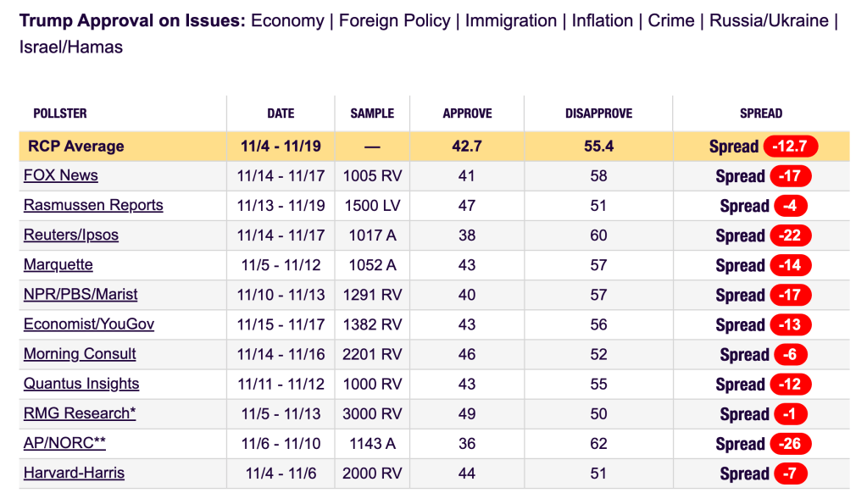
Task: Open the AP/NORC poll link
Action: [64, 444]
